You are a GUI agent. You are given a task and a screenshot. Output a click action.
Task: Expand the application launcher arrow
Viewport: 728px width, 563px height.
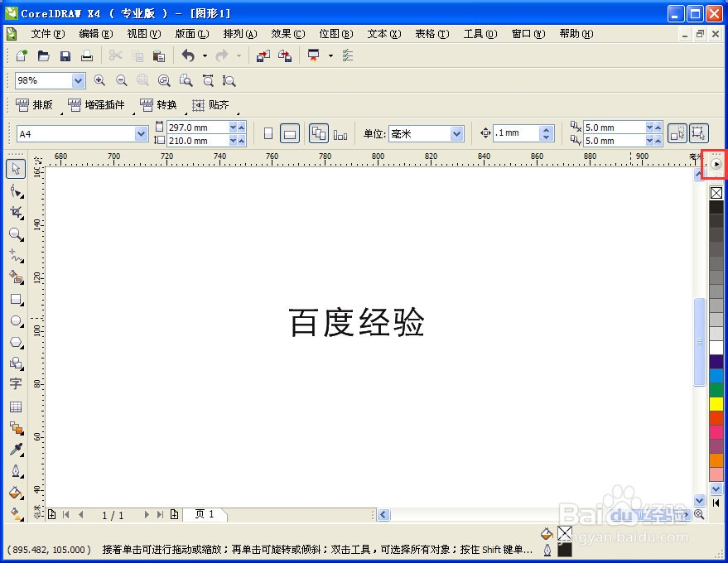point(330,56)
